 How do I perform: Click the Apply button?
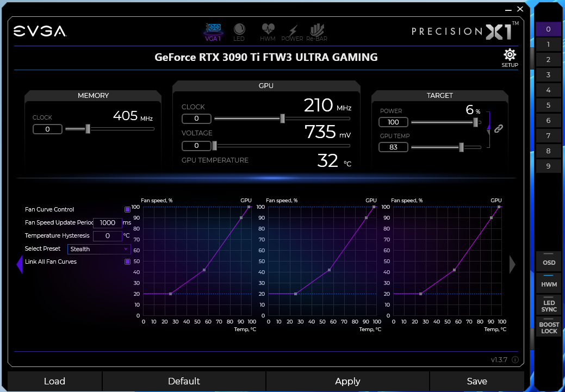point(347,381)
